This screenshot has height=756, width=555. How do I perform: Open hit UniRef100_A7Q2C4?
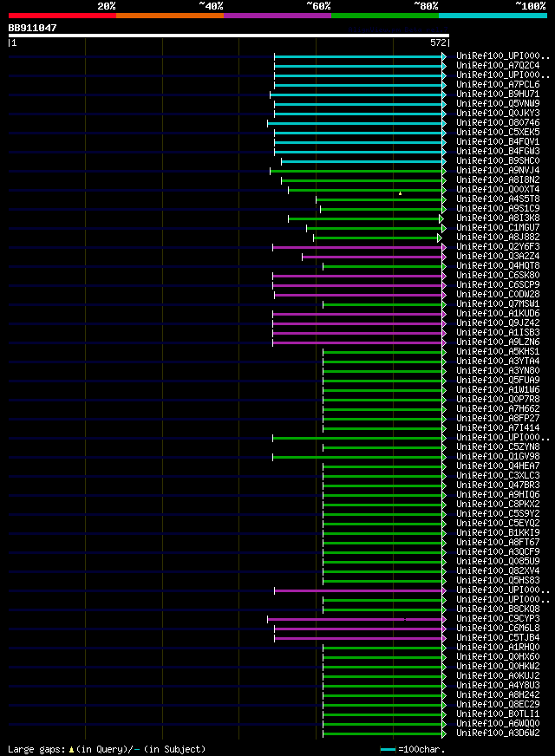click(498, 66)
